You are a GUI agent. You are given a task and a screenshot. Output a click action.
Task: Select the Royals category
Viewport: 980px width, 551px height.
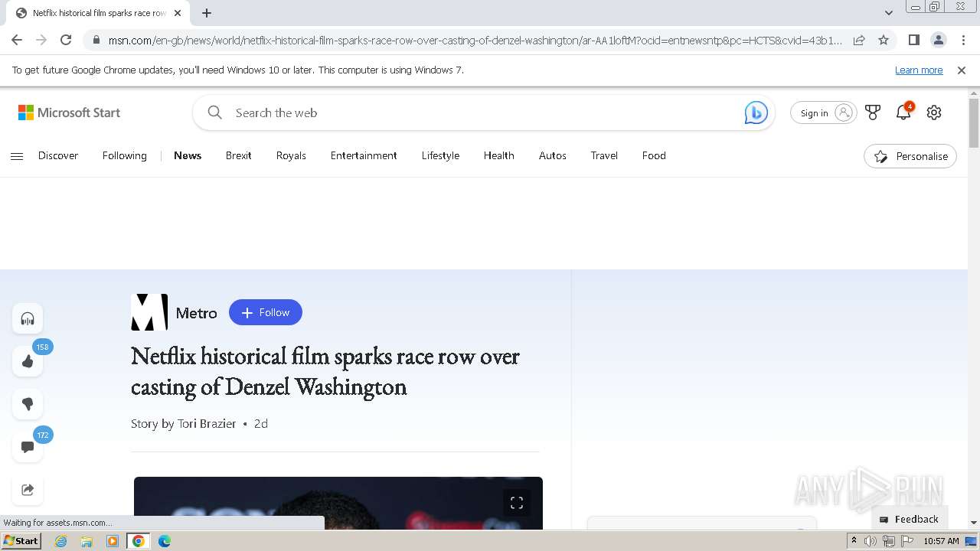click(x=291, y=155)
